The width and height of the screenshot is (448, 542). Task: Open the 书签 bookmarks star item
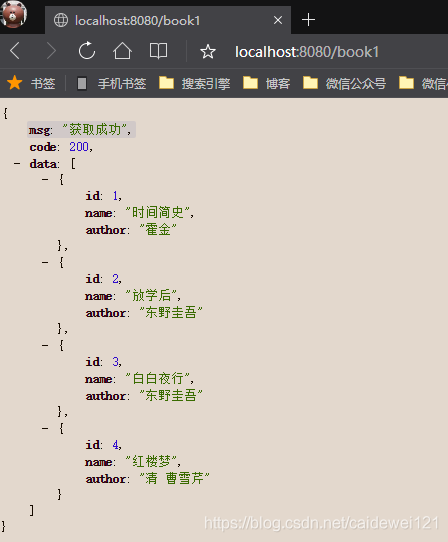(x=31, y=83)
